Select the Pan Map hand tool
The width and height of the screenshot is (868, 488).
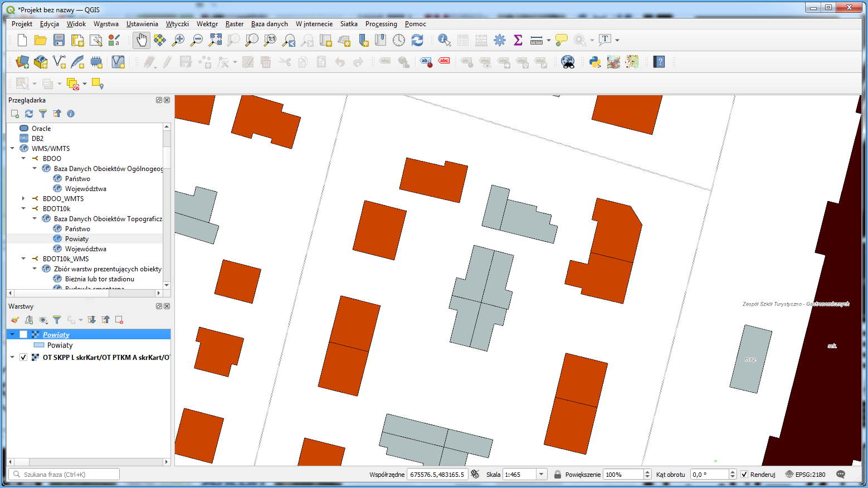142,40
